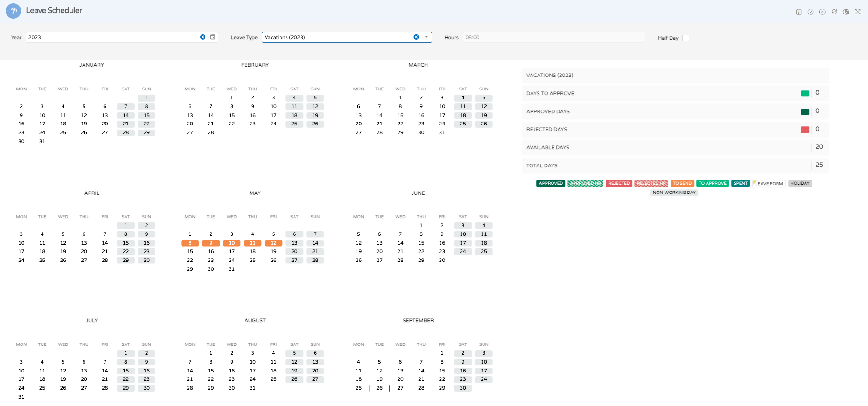Click the TO SEND legend badge
The width and height of the screenshot is (868, 406).
coord(682,183)
